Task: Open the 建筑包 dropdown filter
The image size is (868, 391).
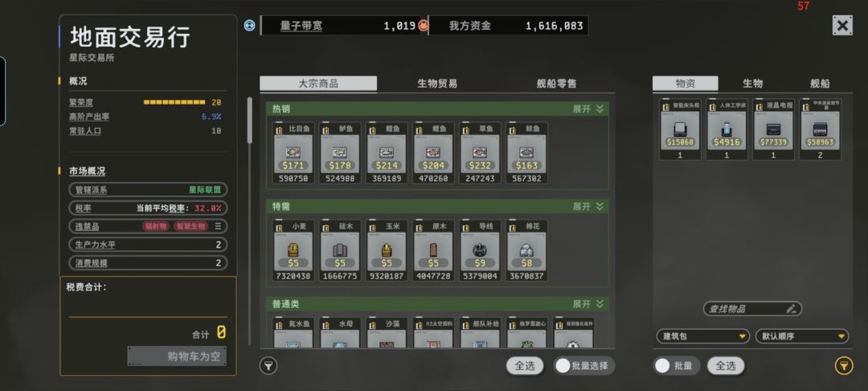Action: pos(702,336)
